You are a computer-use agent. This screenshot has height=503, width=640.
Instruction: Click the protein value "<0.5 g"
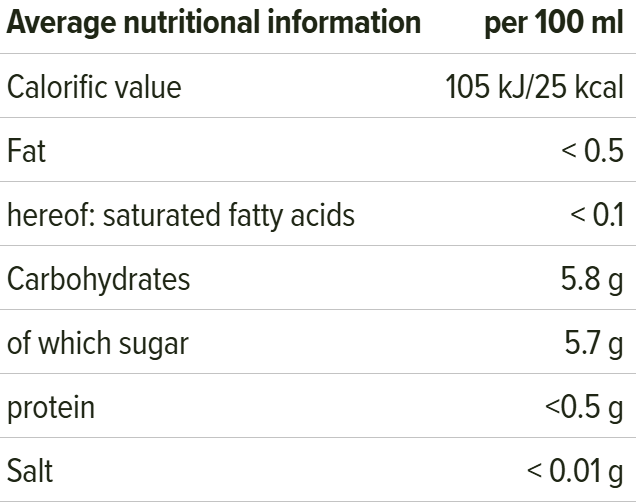584,407
